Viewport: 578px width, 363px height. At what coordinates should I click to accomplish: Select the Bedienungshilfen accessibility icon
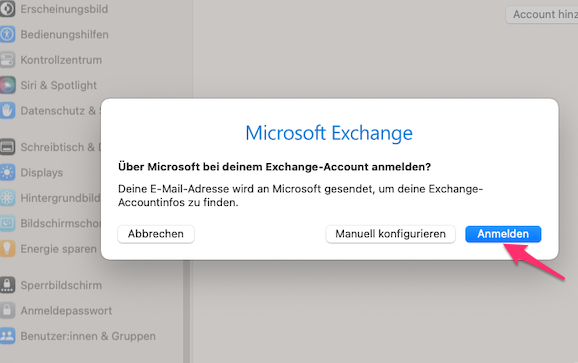(x=7, y=34)
